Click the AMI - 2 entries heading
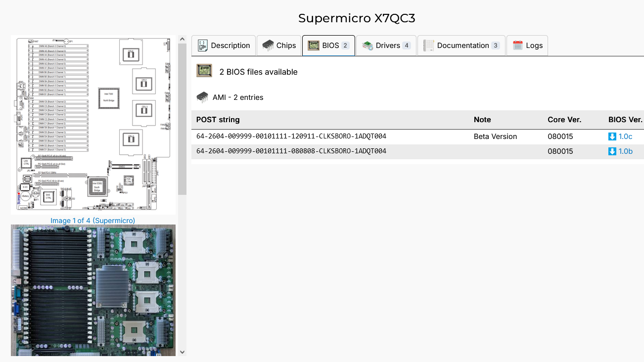This screenshot has height=362, width=644. pyautogui.click(x=238, y=97)
